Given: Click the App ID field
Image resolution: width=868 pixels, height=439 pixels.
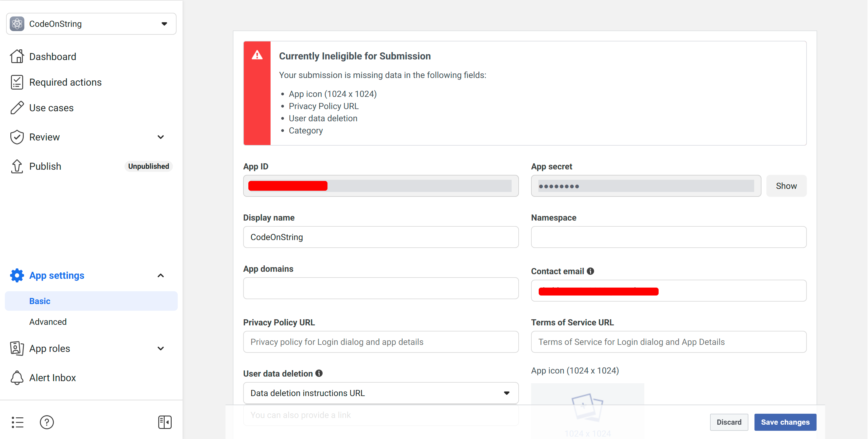Looking at the screenshot, I should click(381, 186).
